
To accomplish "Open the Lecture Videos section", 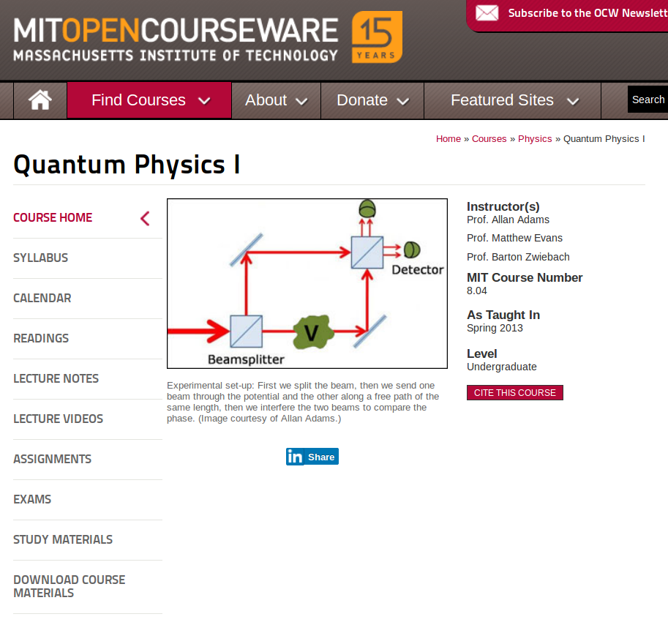I will tap(58, 419).
